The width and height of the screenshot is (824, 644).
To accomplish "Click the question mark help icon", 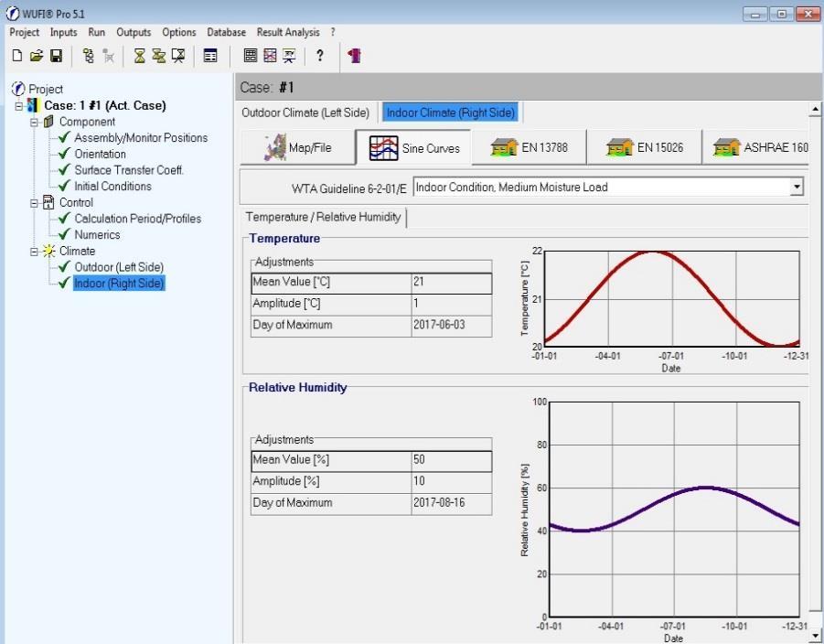I will [x=319, y=55].
